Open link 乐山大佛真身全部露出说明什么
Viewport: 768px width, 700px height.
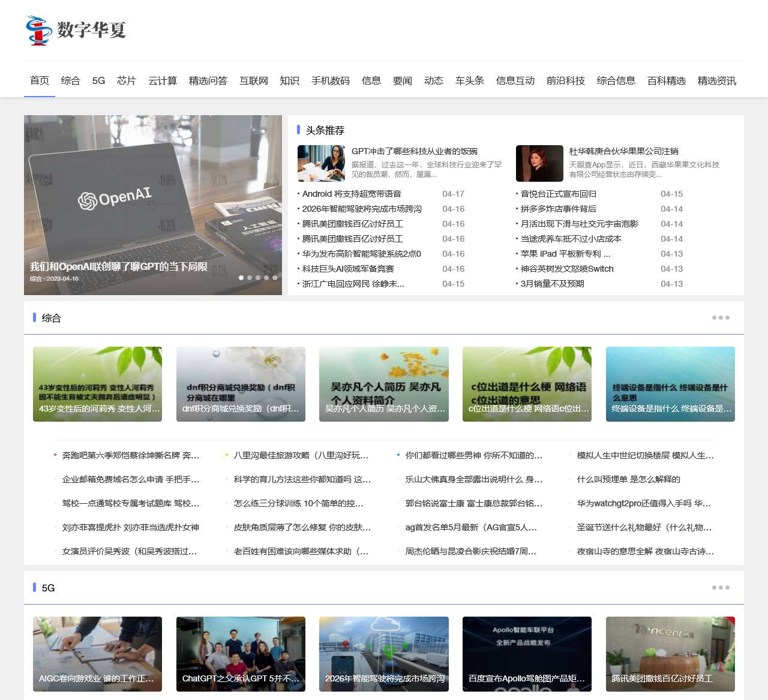pos(474,479)
